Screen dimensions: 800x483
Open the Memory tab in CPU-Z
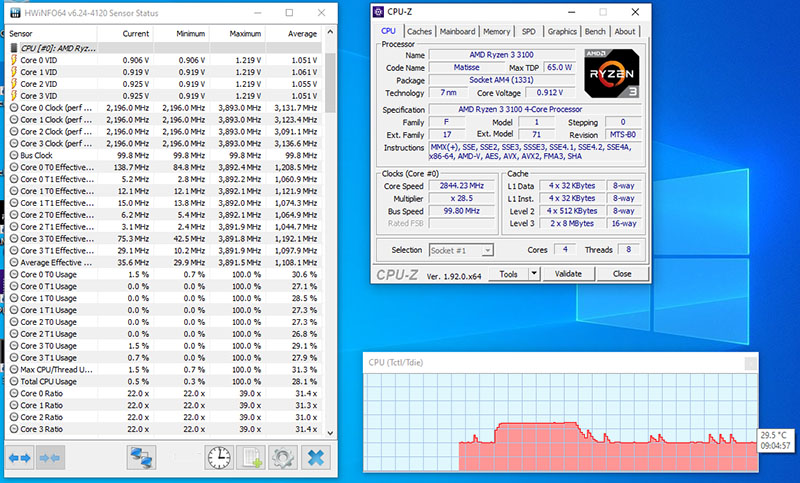(x=496, y=32)
